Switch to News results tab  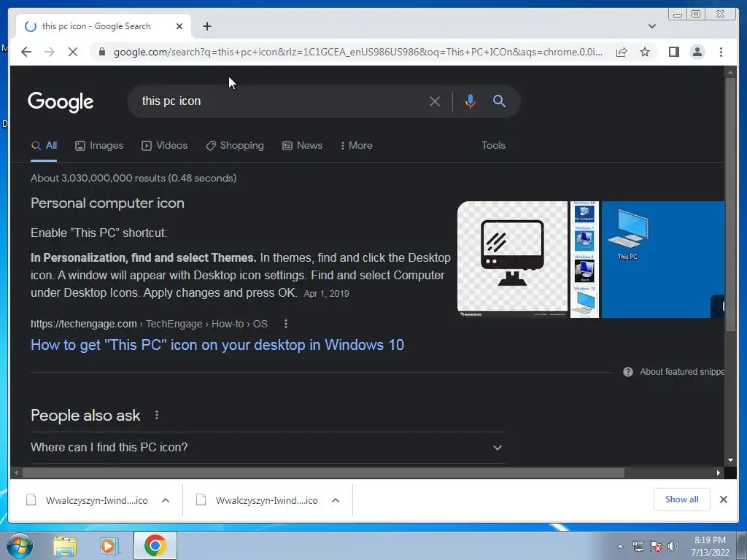[x=303, y=146]
